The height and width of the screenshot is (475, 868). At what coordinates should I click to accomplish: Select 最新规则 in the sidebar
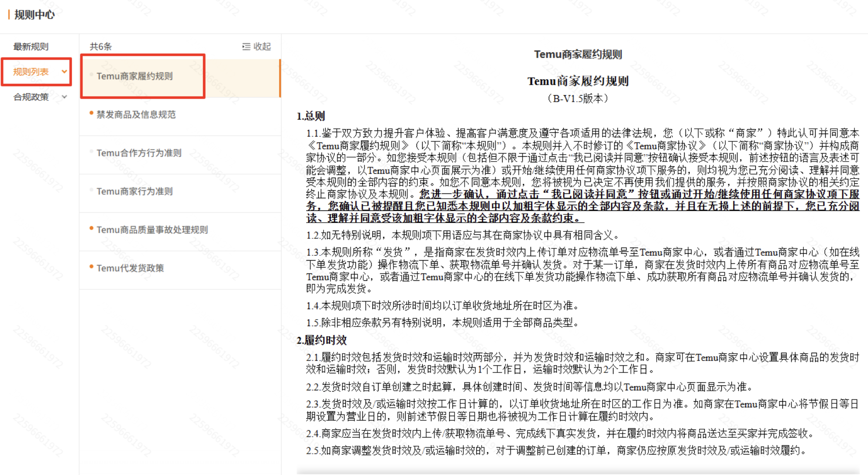click(31, 46)
